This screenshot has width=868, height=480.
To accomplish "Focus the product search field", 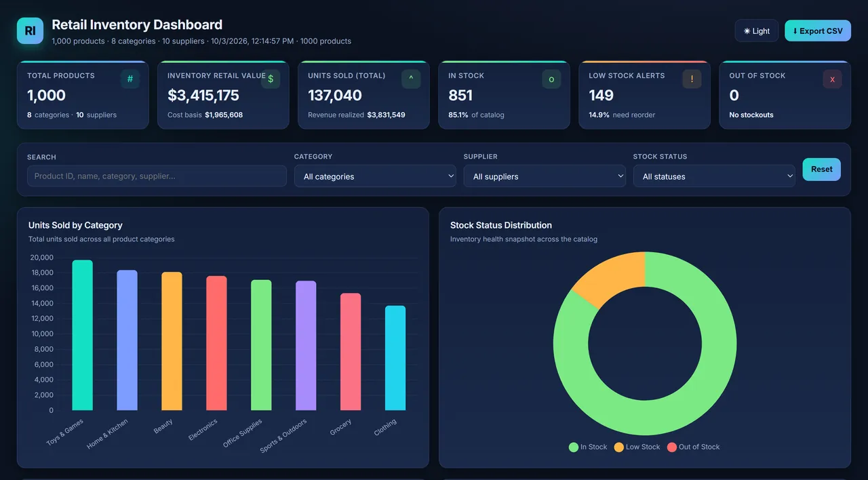I will coord(157,176).
